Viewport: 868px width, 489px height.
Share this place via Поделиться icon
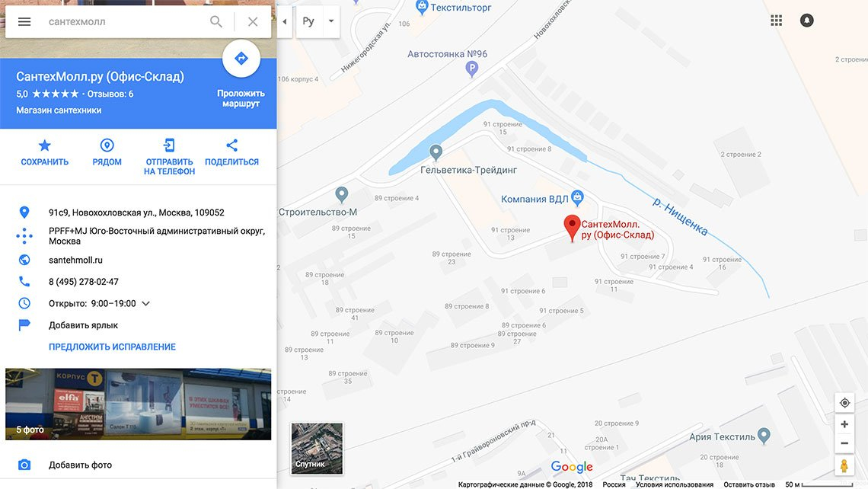coord(232,145)
